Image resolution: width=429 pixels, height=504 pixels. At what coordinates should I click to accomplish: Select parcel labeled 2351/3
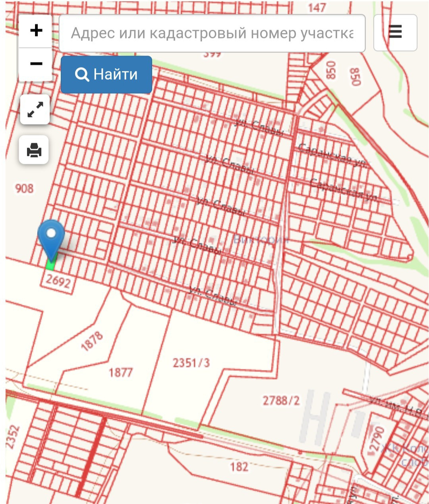click(x=191, y=363)
